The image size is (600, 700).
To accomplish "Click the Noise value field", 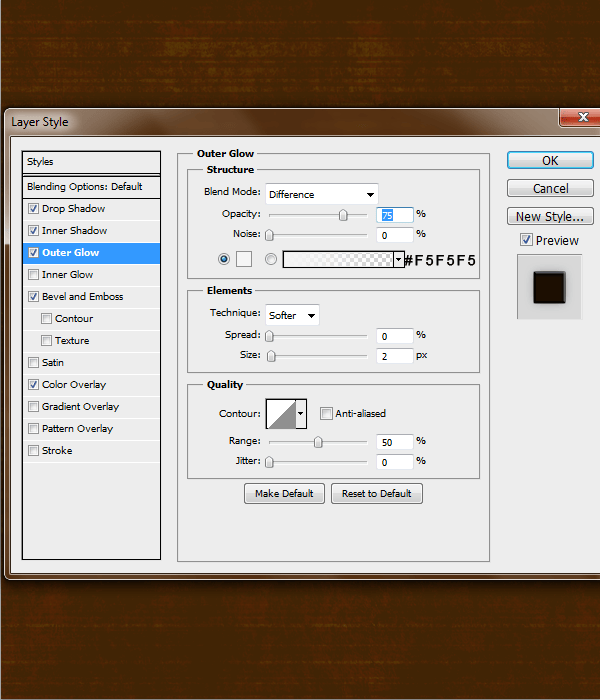I will click(395, 235).
